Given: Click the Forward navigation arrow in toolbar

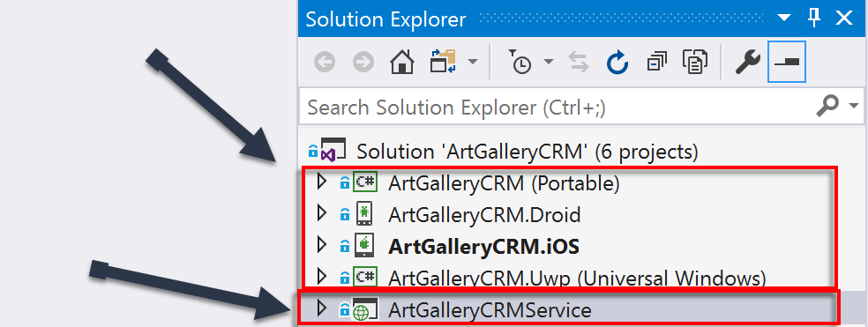Looking at the screenshot, I should pos(363,63).
